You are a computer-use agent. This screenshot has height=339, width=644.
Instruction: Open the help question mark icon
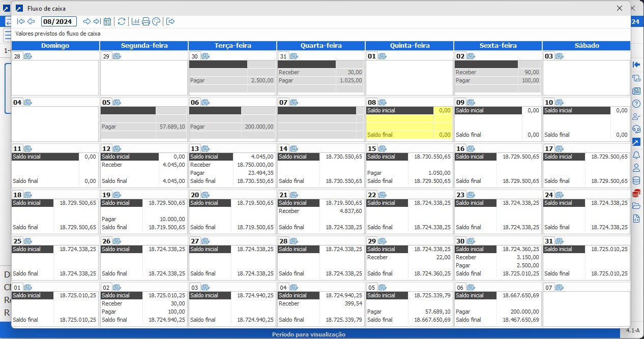coord(636,104)
